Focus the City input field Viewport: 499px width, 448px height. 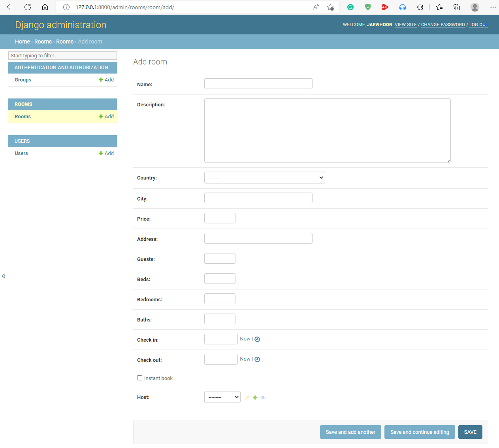[x=258, y=198]
